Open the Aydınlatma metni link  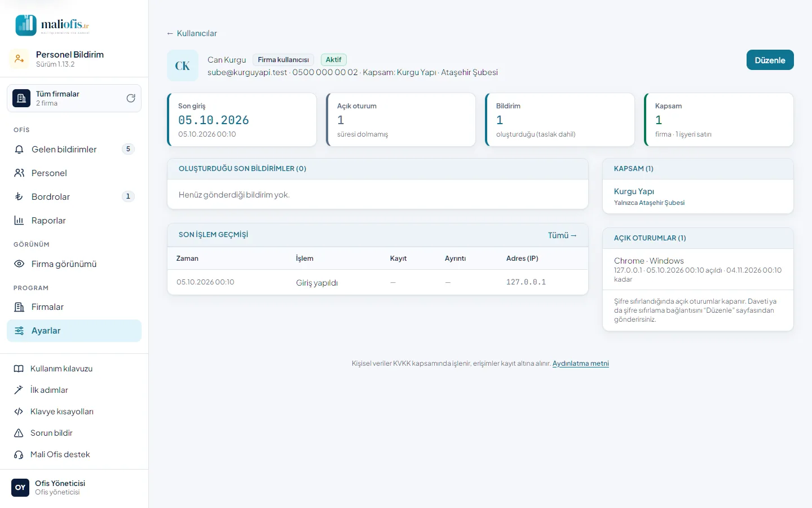coord(581,364)
